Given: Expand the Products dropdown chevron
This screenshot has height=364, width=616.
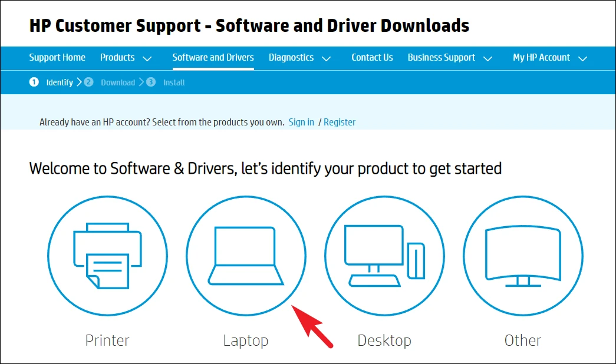Looking at the screenshot, I should click(147, 59).
